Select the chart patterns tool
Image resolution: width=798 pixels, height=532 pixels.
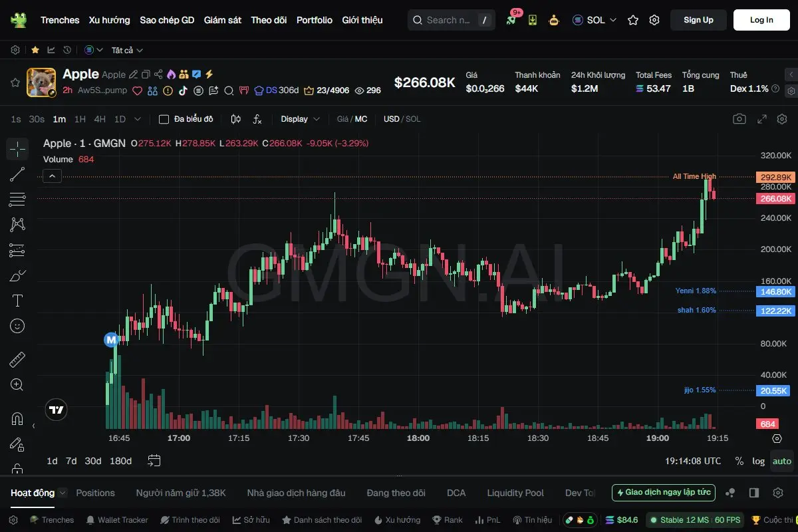[x=17, y=225]
